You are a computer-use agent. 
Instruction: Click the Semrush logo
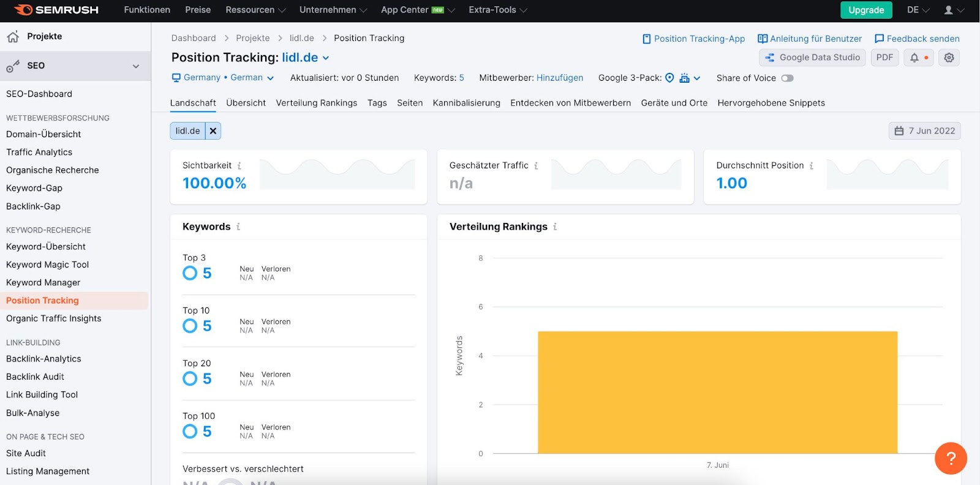tap(56, 10)
